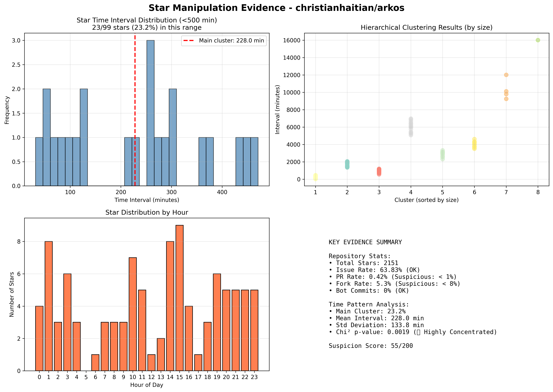553x392 pixels.
Task: Click the hour 19 bar in hourly chart
Action: [x=217, y=322]
